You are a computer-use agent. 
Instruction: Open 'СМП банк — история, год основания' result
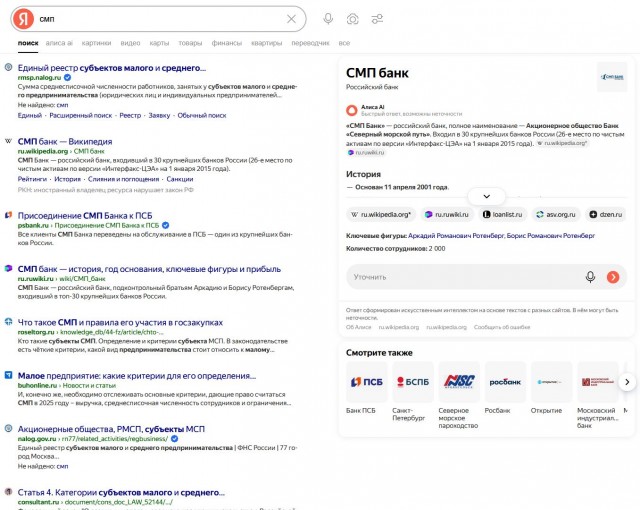(149, 269)
